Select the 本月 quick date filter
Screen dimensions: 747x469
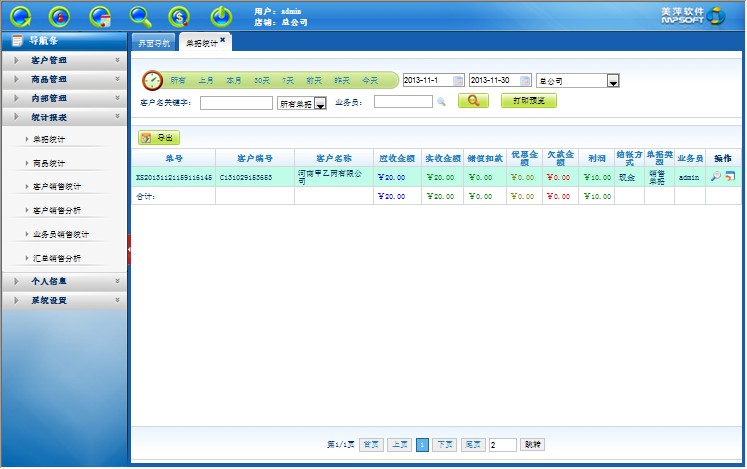tap(233, 80)
